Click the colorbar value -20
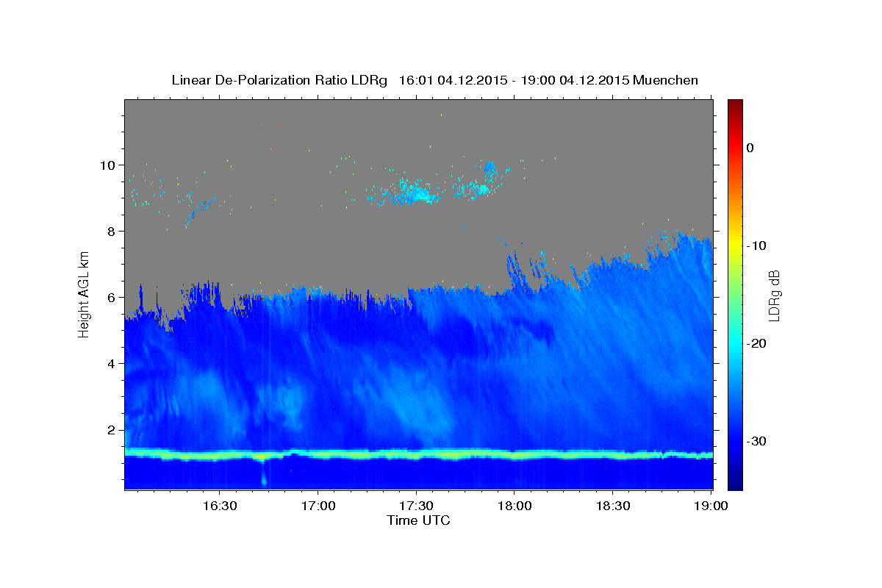Image resolution: width=882 pixels, height=588 pixels. (757, 343)
